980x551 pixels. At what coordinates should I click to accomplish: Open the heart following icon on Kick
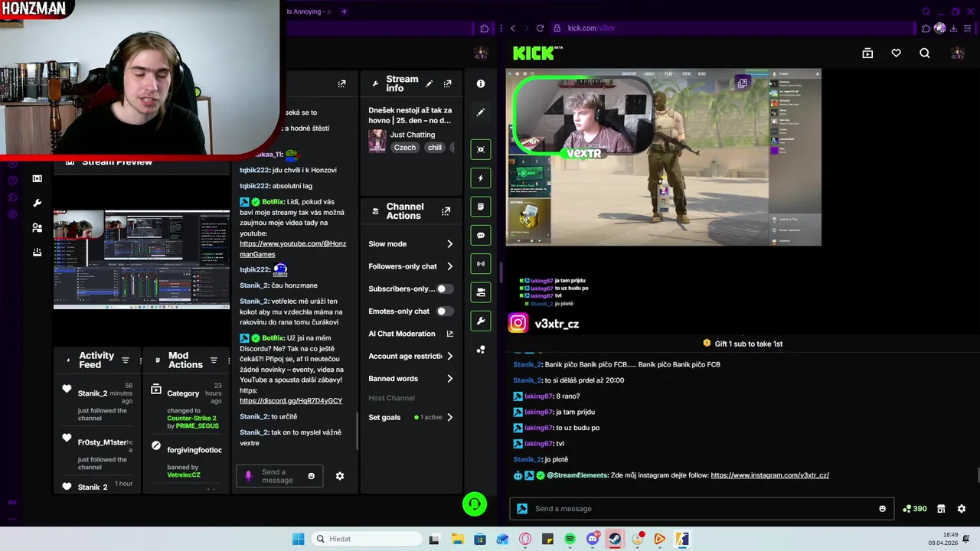[x=896, y=53]
